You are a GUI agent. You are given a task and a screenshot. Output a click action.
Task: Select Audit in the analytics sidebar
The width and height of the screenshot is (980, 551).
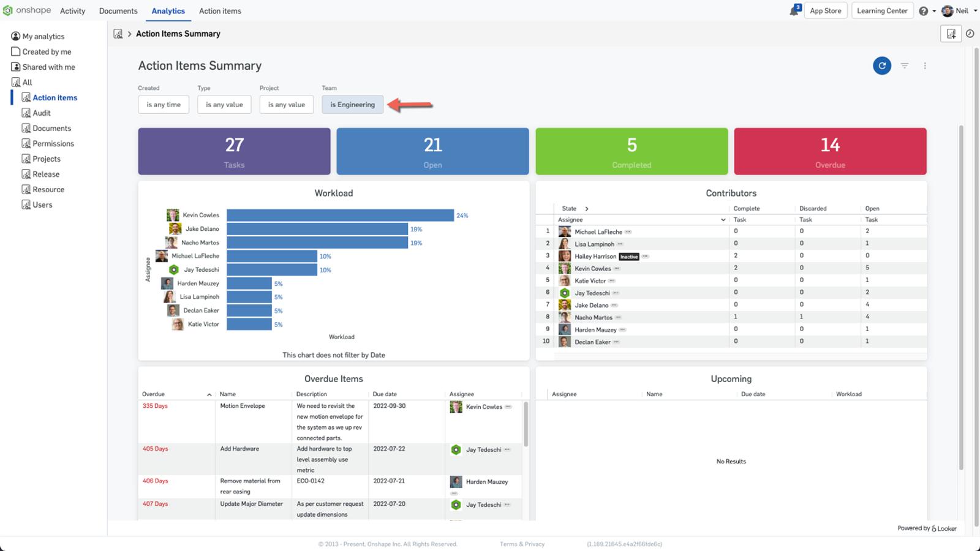pyautogui.click(x=42, y=113)
